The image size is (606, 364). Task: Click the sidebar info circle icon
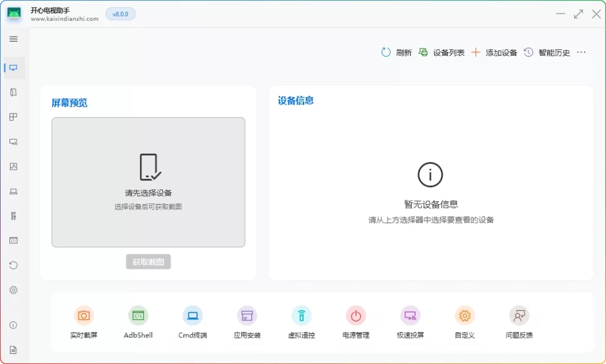tap(14, 325)
